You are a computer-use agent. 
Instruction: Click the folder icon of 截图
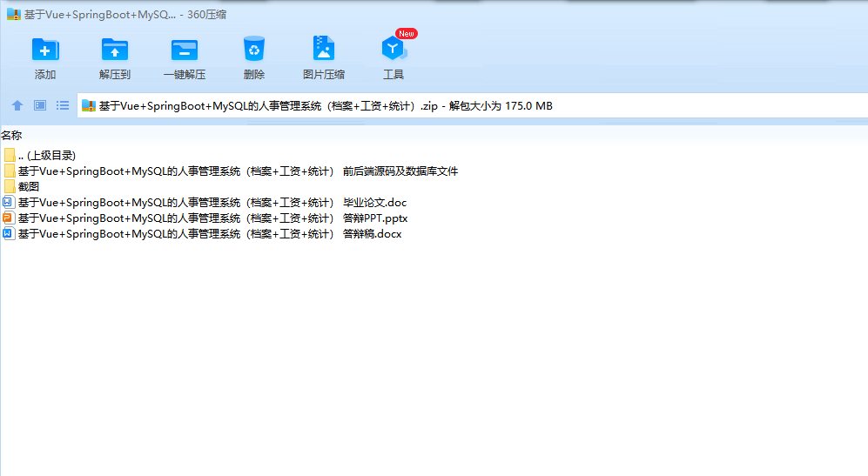coord(10,186)
